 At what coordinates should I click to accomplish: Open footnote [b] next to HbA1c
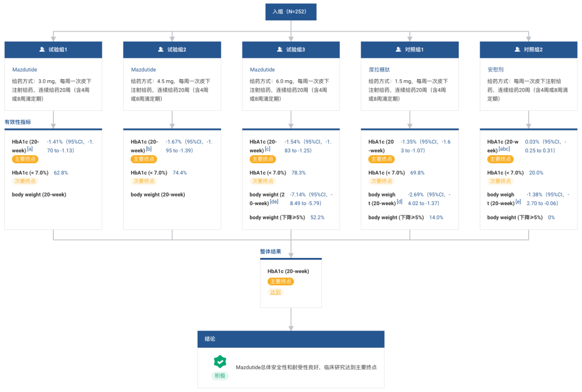coord(149,149)
